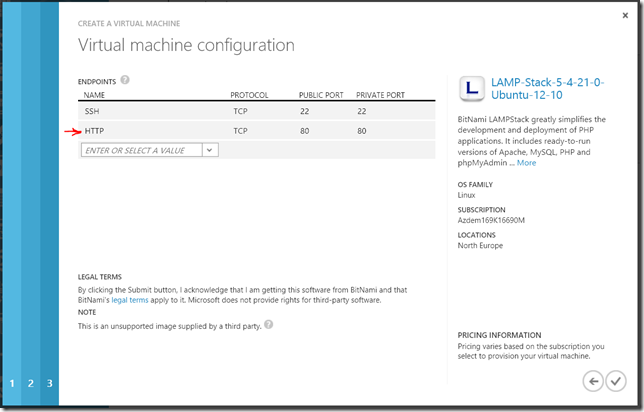Click the help icon next to Endpoints
This screenshot has width=644, height=412.
click(x=125, y=80)
